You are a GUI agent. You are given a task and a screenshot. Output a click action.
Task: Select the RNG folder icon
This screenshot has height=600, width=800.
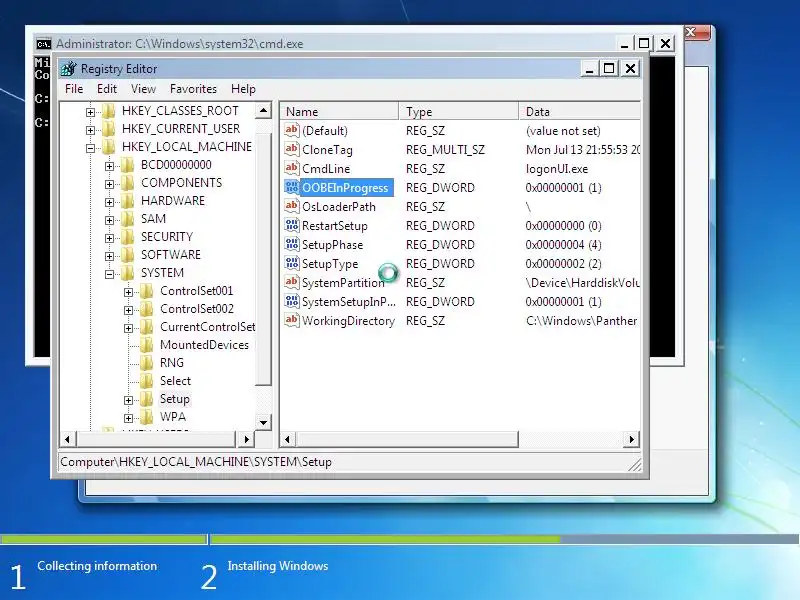(x=146, y=363)
